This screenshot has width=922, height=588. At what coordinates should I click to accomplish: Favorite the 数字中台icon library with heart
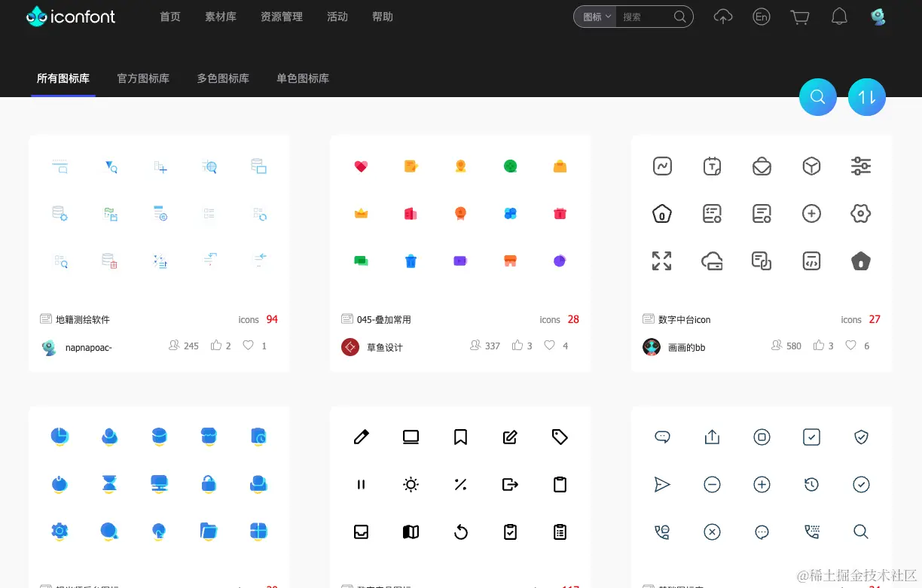tap(851, 346)
